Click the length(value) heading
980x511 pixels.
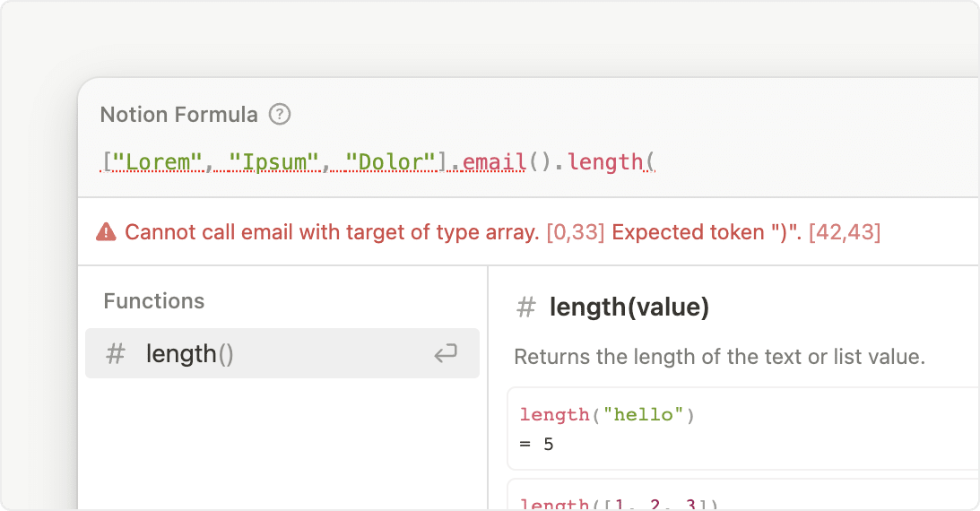click(x=629, y=307)
